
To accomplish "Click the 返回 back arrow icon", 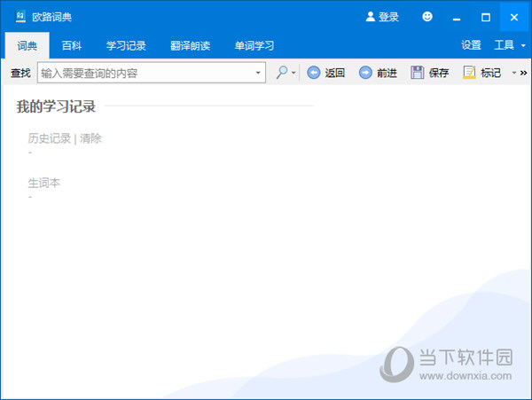I will click(x=314, y=73).
